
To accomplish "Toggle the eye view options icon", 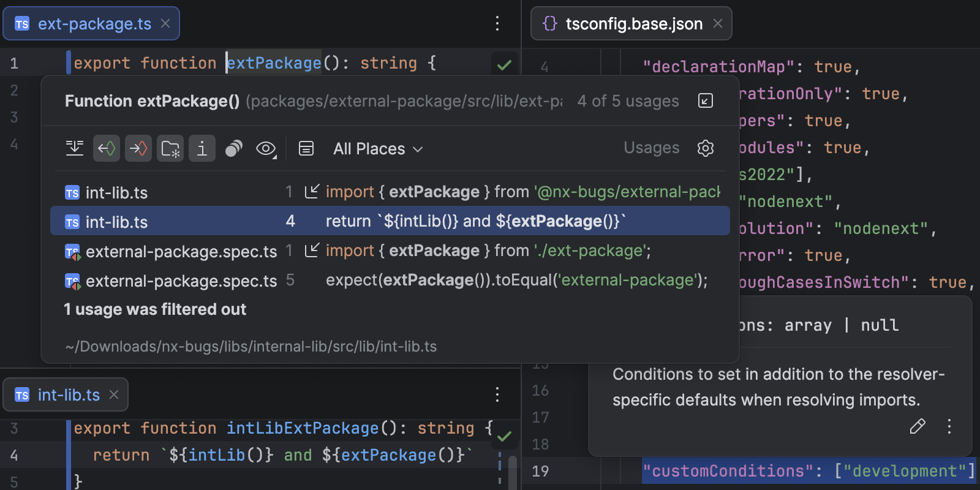I will click(x=266, y=148).
